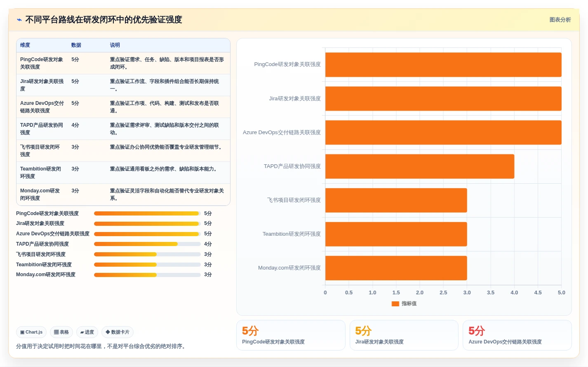
Task: Click table cell TAPD产品研发协同强度
Action: (42, 129)
